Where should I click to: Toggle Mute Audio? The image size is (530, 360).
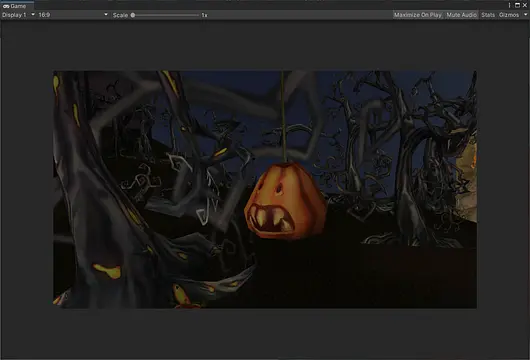461,15
